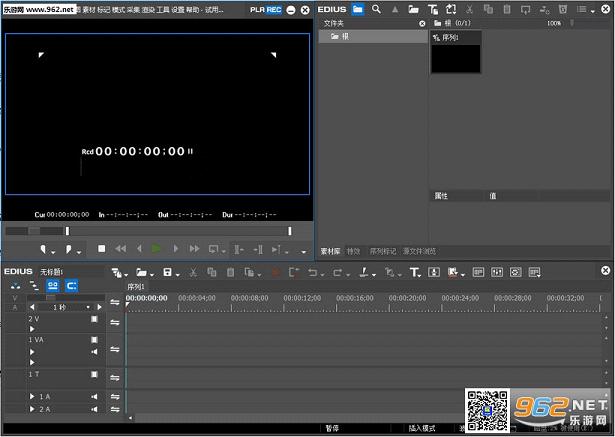Click the paste icon in the timeline toolbar
The height and width of the screenshot is (437, 615).
click(x=231, y=272)
